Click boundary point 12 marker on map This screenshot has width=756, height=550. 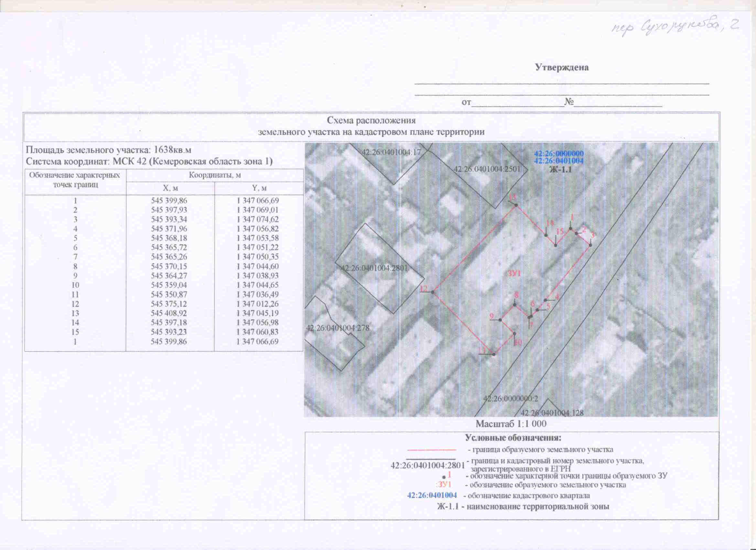pyautogui.click(x=433, y=292)
